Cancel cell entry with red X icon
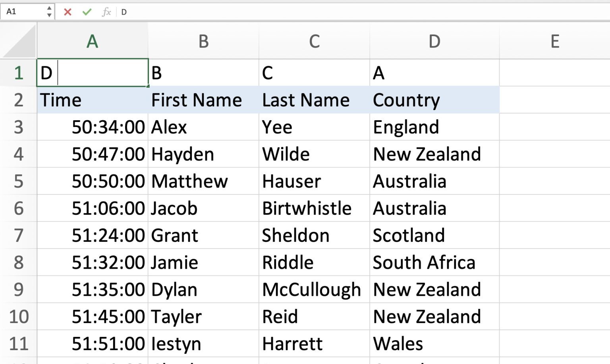The height and width of the screenshot is (364, 610). [x=68, y=12]
